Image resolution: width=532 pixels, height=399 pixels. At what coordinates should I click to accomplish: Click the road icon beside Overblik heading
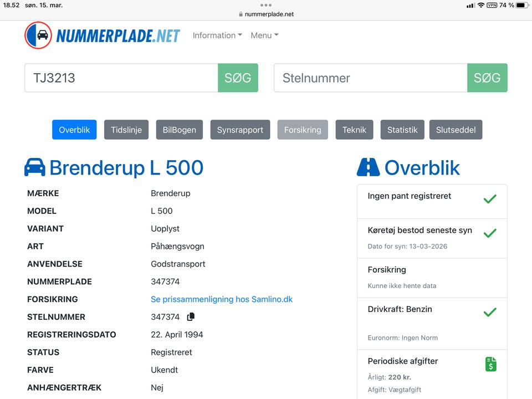coord(368,167)
